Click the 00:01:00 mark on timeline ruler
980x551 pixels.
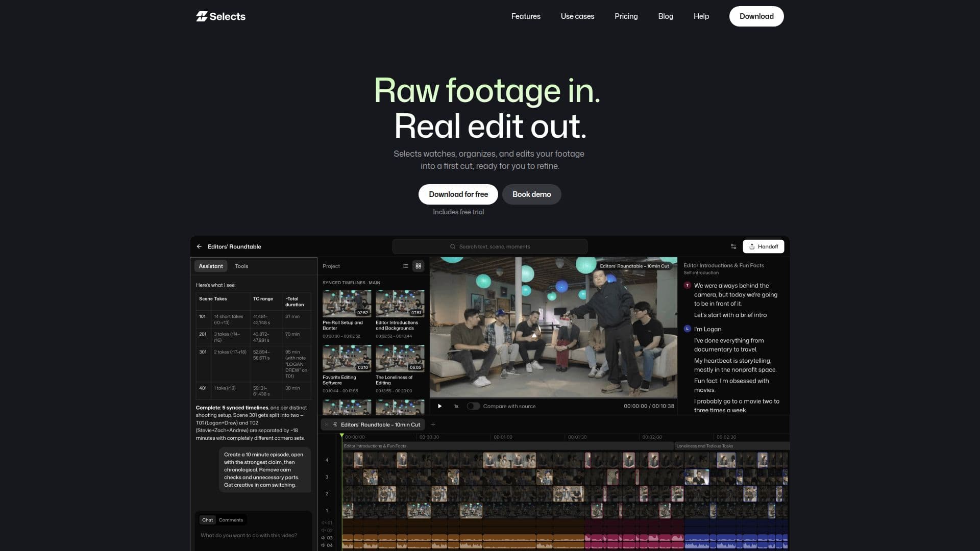coord(503,437)
